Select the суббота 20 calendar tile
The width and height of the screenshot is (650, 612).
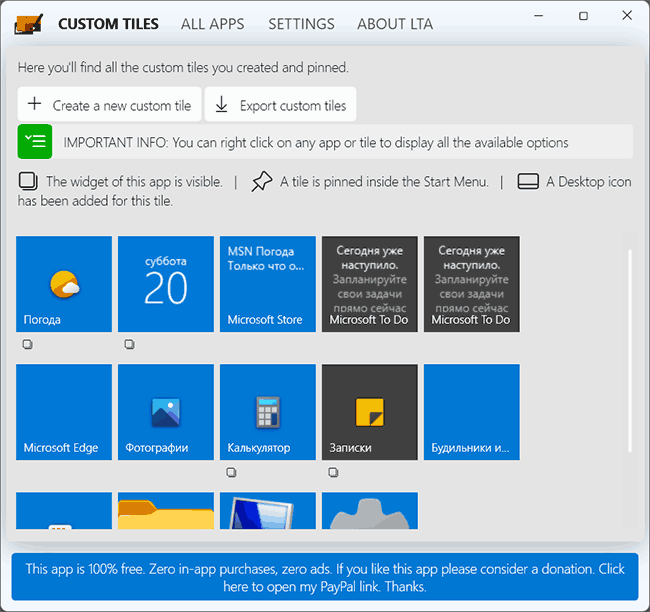[166, 284]
